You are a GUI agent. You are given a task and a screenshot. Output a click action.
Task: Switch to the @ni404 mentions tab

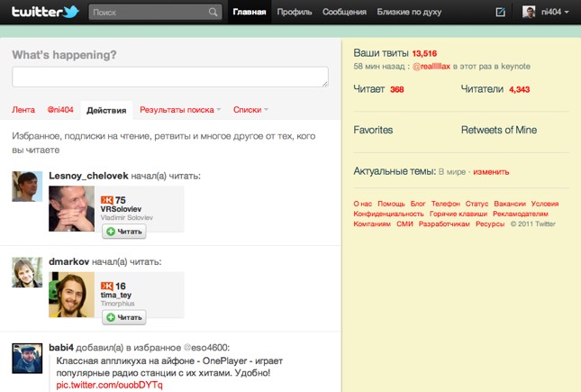click(x=60, y=110)
